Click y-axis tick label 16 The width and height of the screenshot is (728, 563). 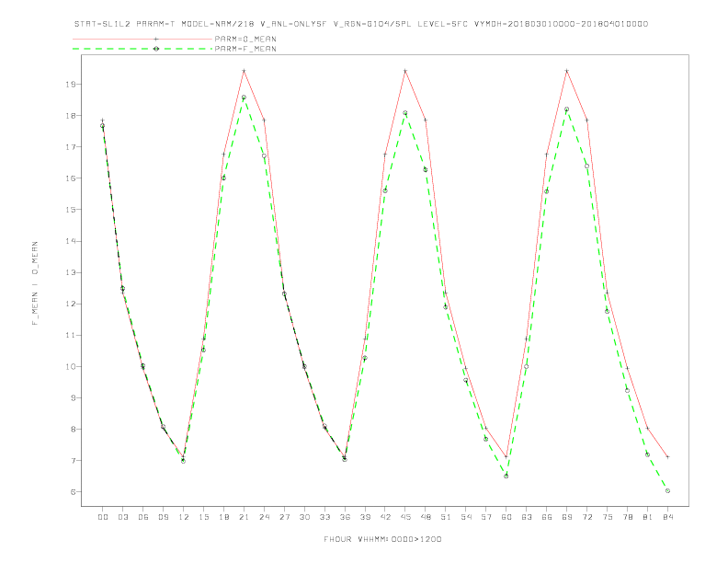tap(71, 178)
